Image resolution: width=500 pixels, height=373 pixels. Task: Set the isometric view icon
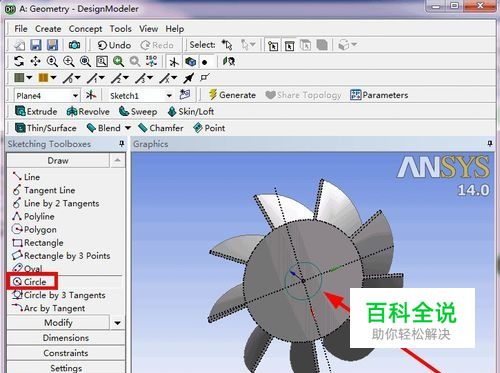point(151,61)
